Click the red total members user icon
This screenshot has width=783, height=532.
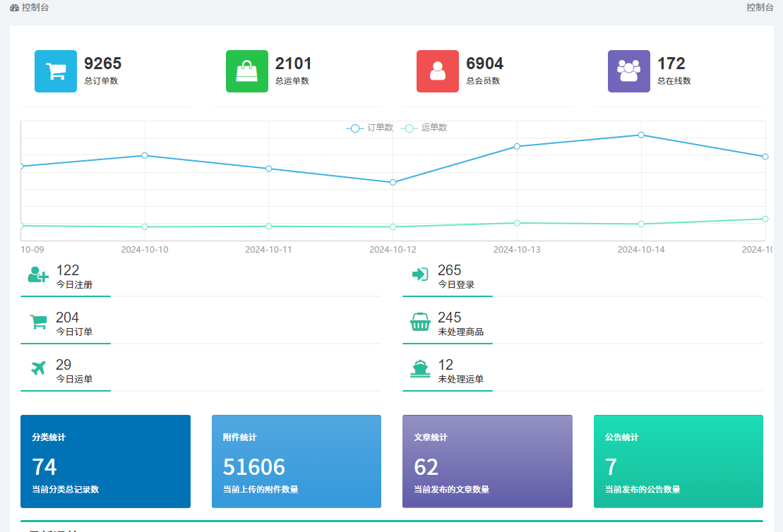pyautogui.click(x=438, y=71)
